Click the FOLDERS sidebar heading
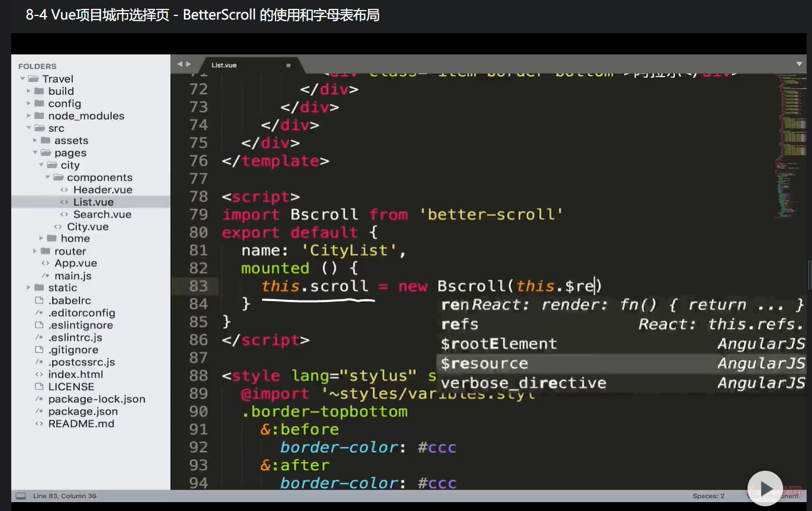Image resolution: width=812 pixels, height=511 pixels. pos(37,66)
